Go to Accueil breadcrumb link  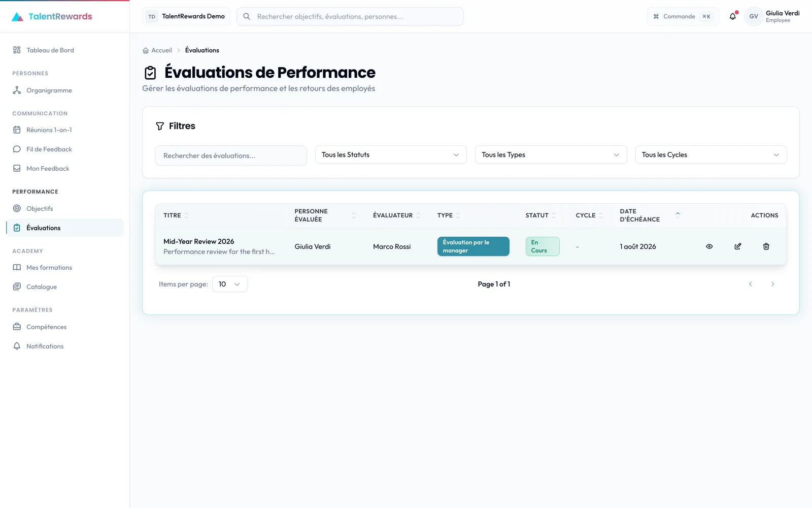[158, 50]
